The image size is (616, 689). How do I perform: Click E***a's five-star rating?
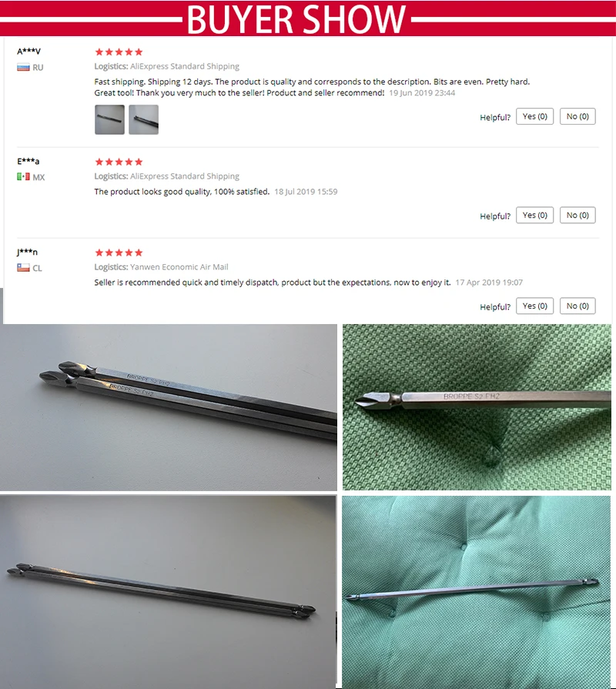119,162
